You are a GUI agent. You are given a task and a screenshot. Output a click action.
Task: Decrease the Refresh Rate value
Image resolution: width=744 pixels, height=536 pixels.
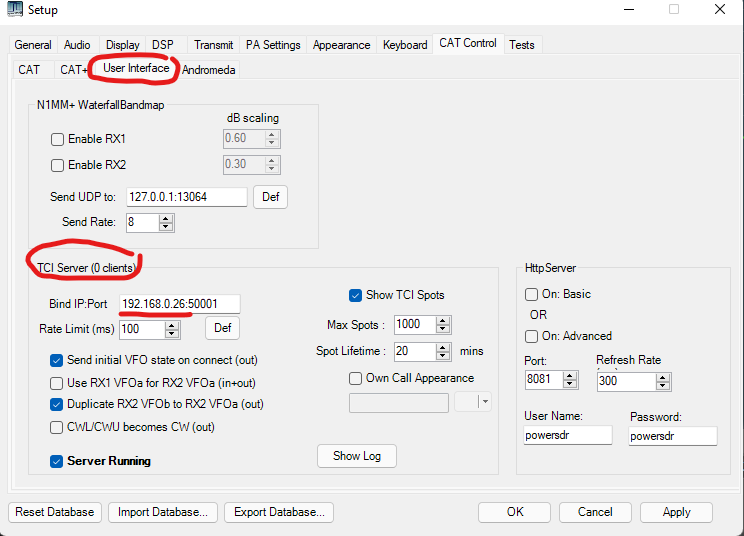pyautogui.click(x=662, y=385)
